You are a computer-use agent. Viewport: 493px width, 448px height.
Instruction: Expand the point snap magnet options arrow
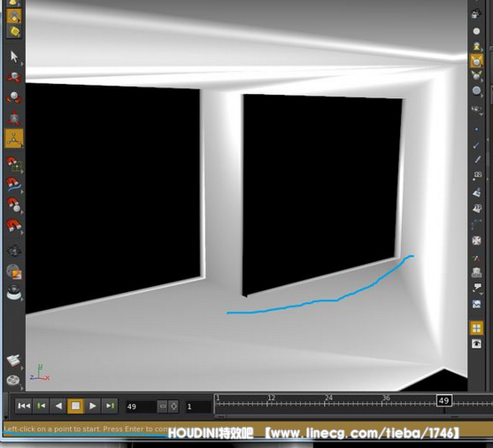[x=22, y=212]
